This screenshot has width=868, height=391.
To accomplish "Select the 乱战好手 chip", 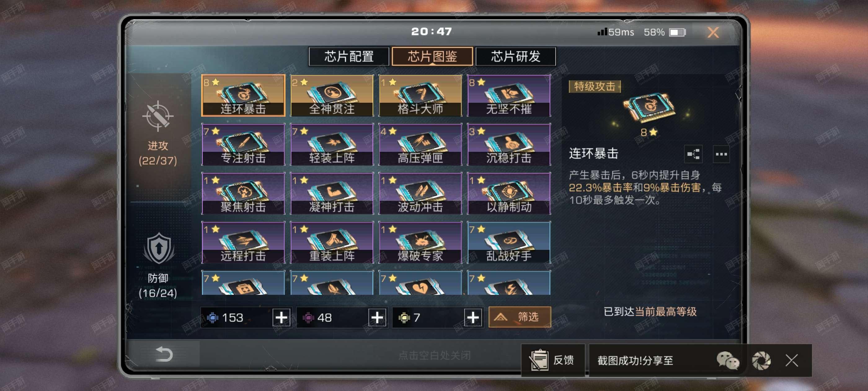I will point(509,242).
